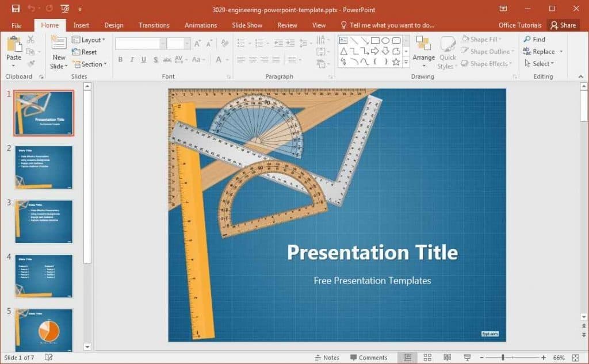Click the Save icon in title bar
589x364 pixels.
(x=16, y=9)
